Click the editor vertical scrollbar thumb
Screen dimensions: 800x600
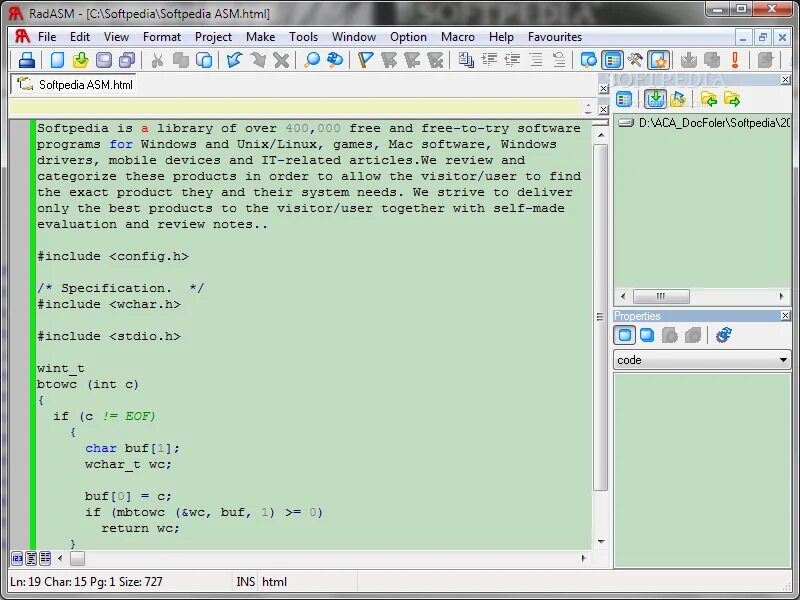[x=601, y=316]
